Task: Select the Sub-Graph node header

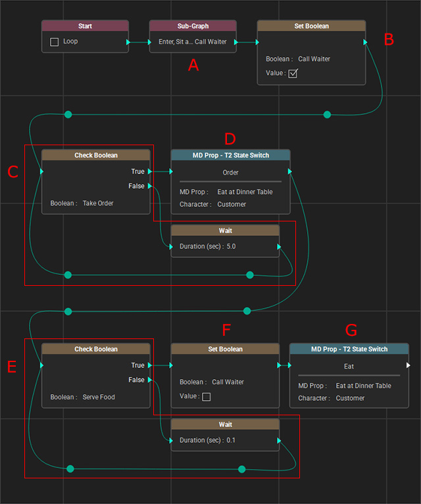Action: point(193,26)
